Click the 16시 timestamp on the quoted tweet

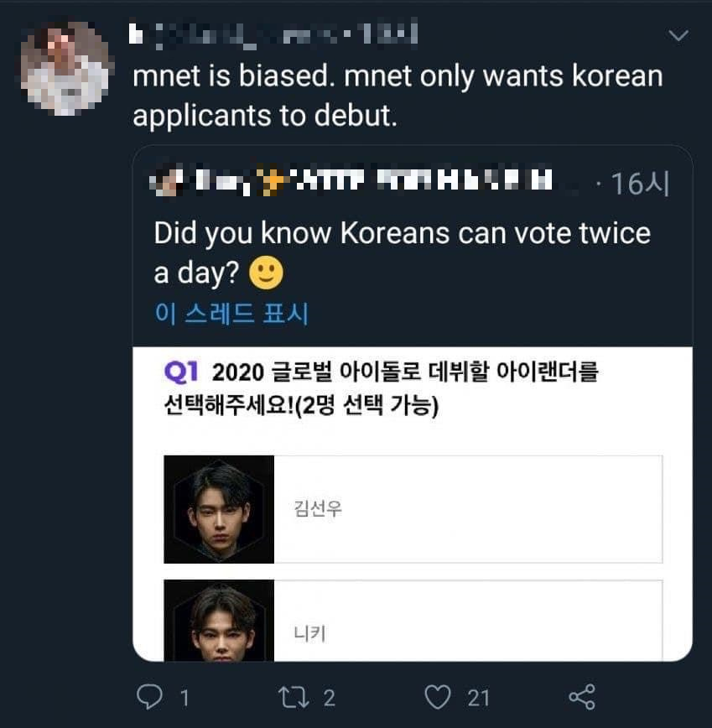coord(640,184)
